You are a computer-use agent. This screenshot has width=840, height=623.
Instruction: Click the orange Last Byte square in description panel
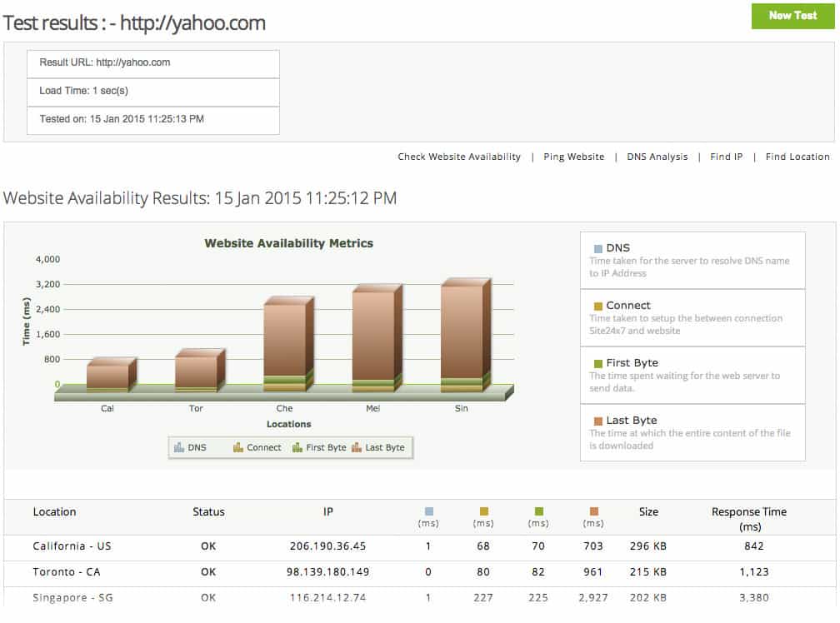pyautogui.click(x=597, y=421)
